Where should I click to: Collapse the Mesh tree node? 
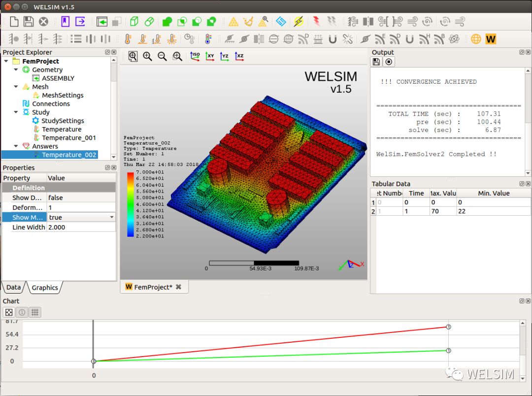click(16, 87)
